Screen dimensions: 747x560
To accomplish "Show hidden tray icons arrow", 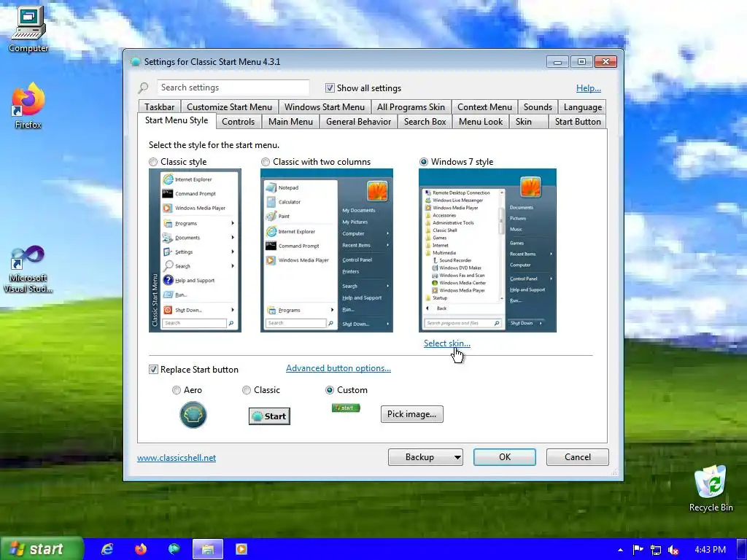I will (x=620, y=550).
